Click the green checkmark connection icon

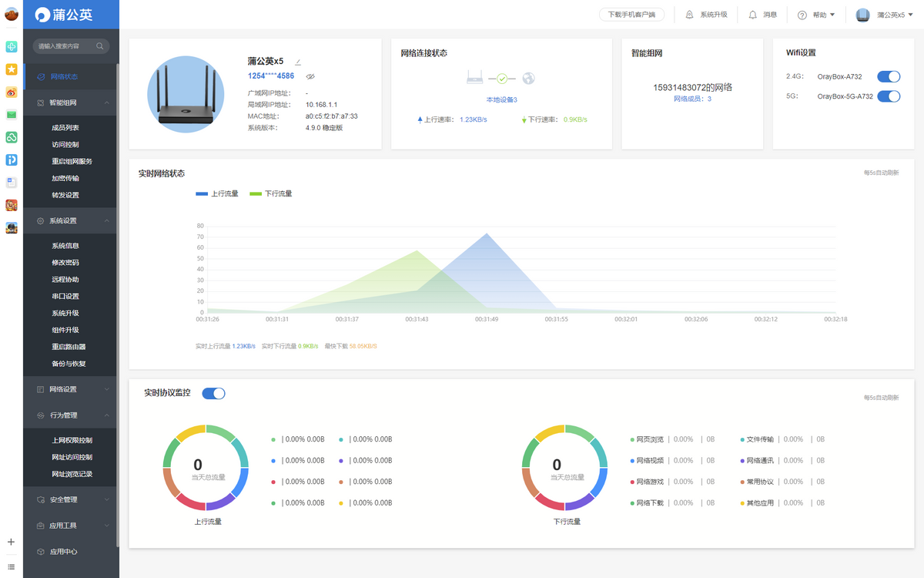(502, 79)
